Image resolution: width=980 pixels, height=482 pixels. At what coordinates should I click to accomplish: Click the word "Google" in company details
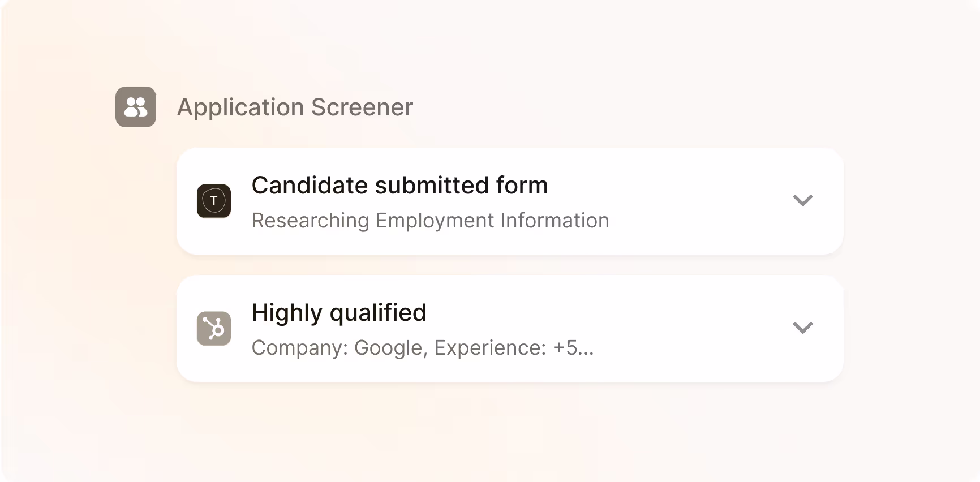pyautogui.click(x=390, y=348)
